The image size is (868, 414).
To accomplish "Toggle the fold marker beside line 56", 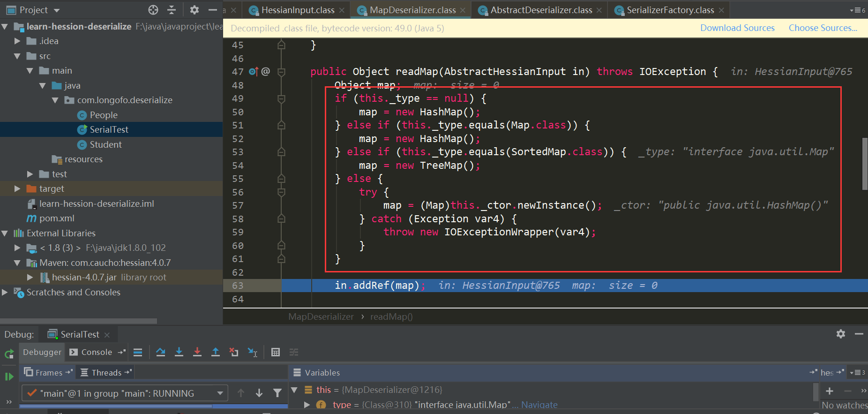I will pos(281,192).
